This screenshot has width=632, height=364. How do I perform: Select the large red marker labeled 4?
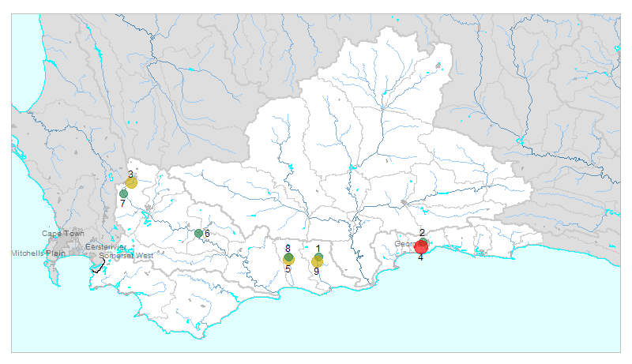(421, 247)
